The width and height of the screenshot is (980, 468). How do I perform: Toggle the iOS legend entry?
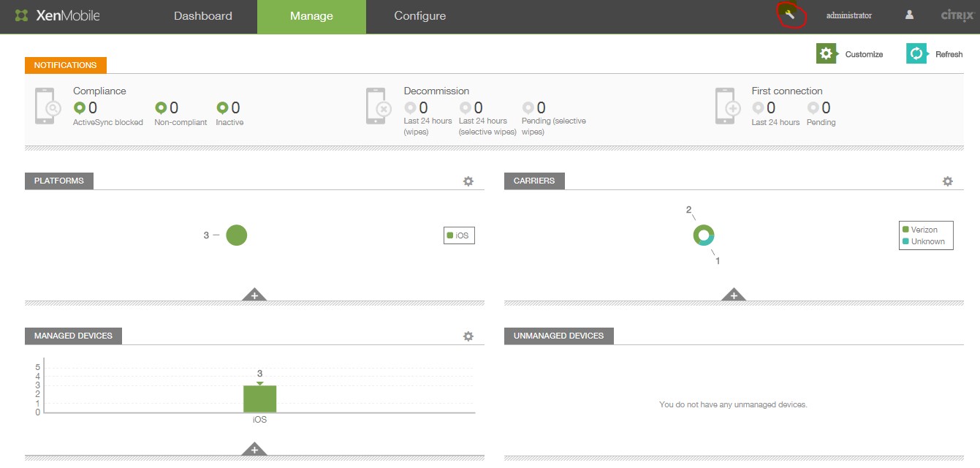tap(458, 235)
